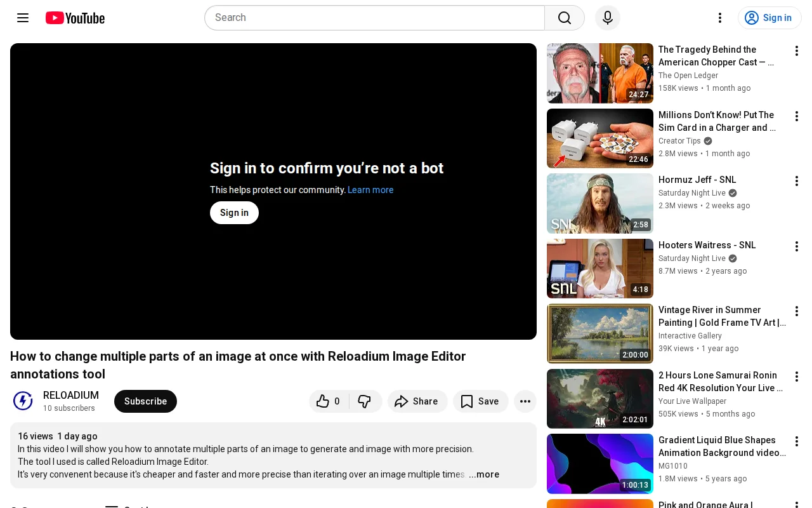The image size is (812, 508).
Task: Open Saturday Night Live channel under Hooters Waitress
Action: tap(692, 258)
